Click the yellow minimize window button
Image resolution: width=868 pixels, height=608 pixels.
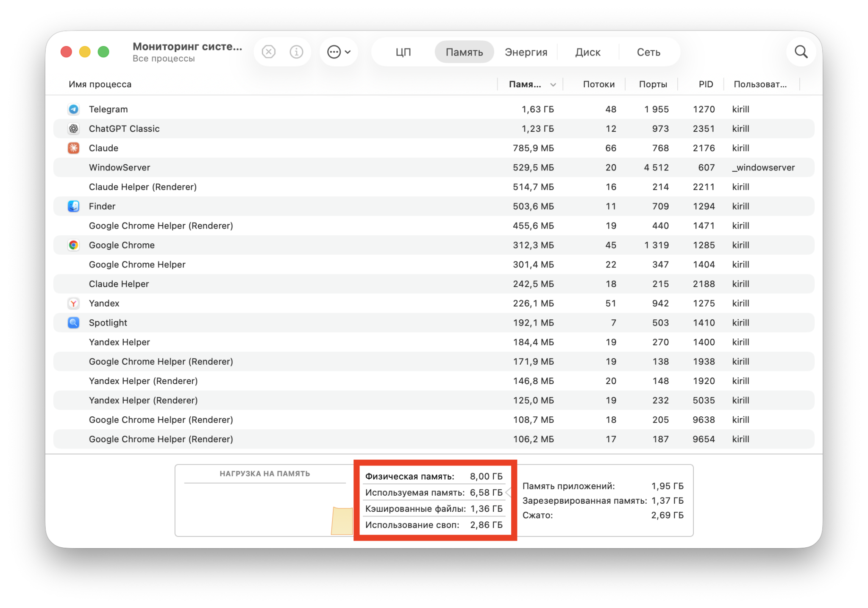[85, 52]
